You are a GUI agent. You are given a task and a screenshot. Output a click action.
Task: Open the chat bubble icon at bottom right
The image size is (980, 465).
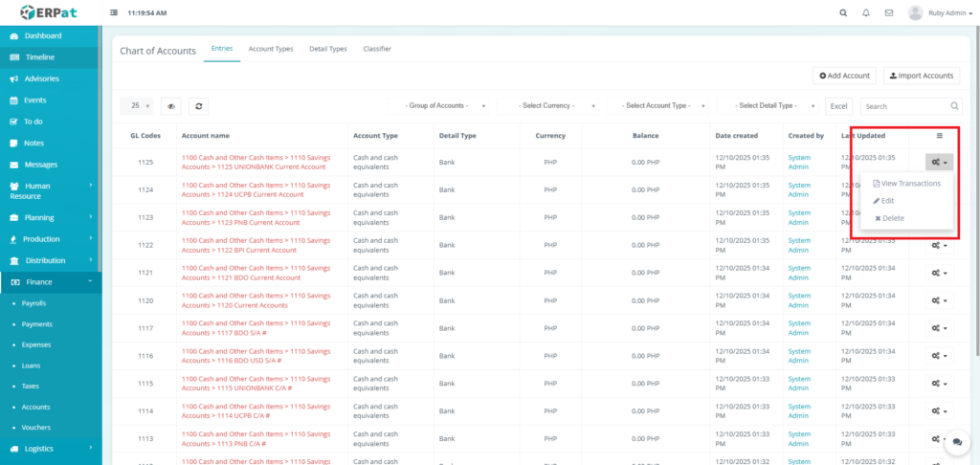(955, 444)
